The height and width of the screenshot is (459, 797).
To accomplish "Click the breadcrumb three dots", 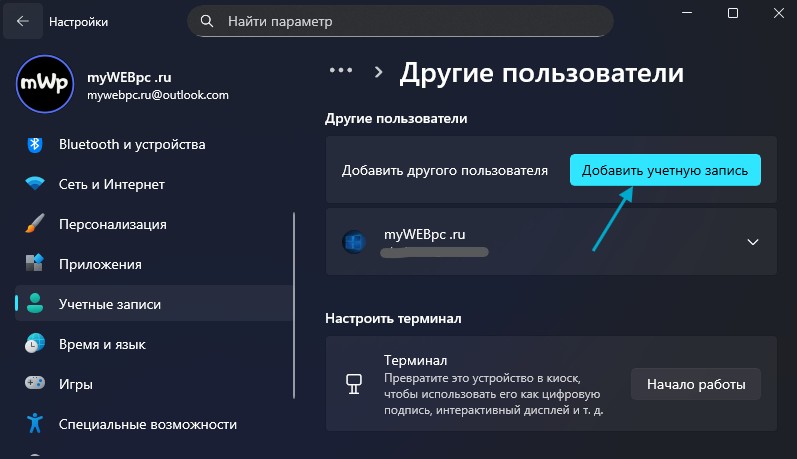I will click(x=341, y=70).
